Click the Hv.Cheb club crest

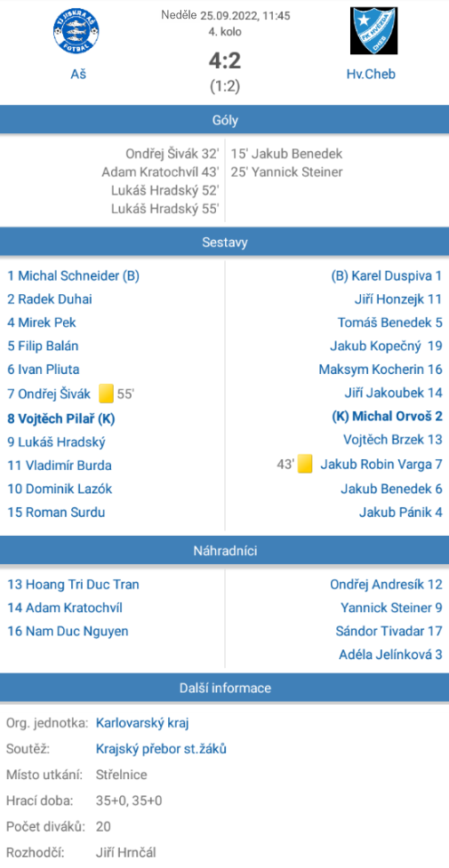[x=373, y=31]
